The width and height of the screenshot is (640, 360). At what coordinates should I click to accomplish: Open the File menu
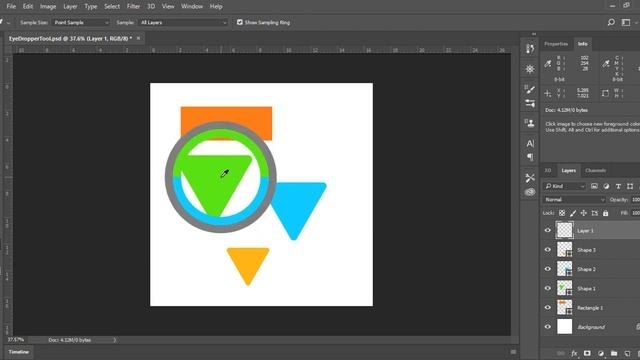(11, 7)
